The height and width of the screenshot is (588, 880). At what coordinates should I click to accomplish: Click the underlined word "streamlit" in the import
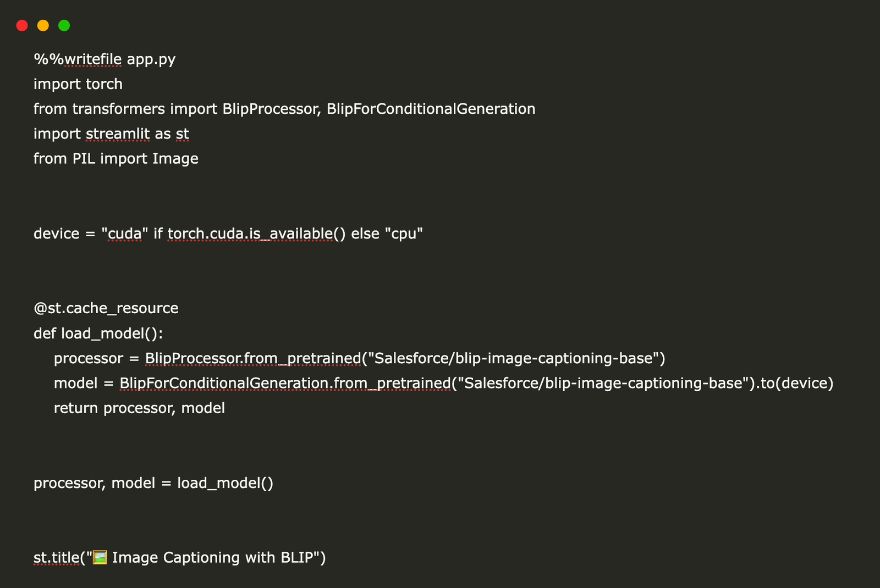pyautogui.click(x=118, y=134)
